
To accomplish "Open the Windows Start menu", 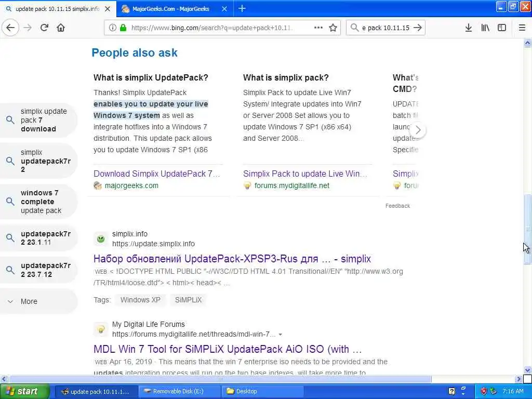I will click(24, 391).
